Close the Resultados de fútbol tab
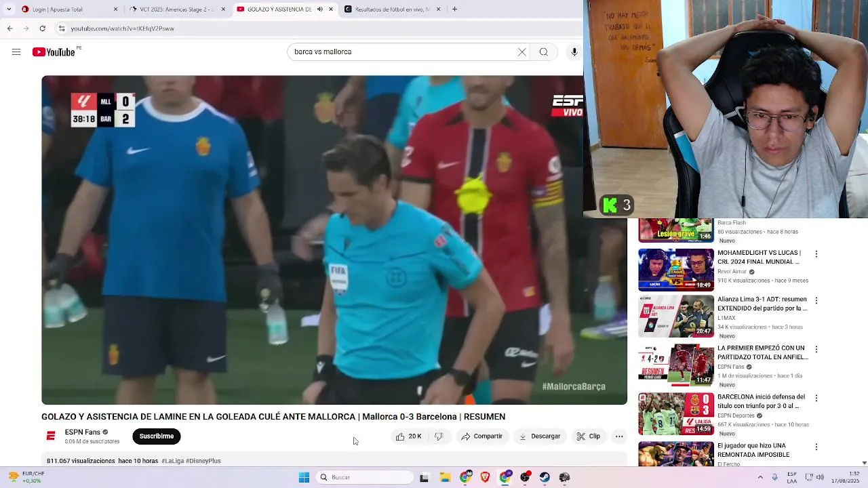The width and height of the screenshot is (868, 488). pyautogui.click(x=438, y=9)
